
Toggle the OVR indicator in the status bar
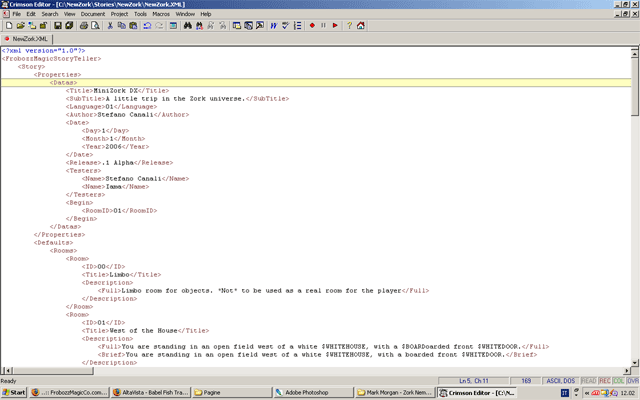coord(633,381)
